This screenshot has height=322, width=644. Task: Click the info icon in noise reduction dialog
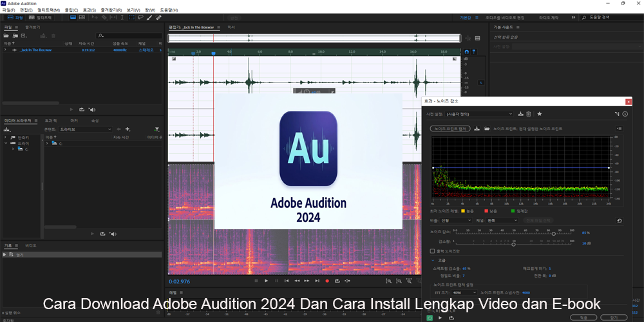click(625, 114)
